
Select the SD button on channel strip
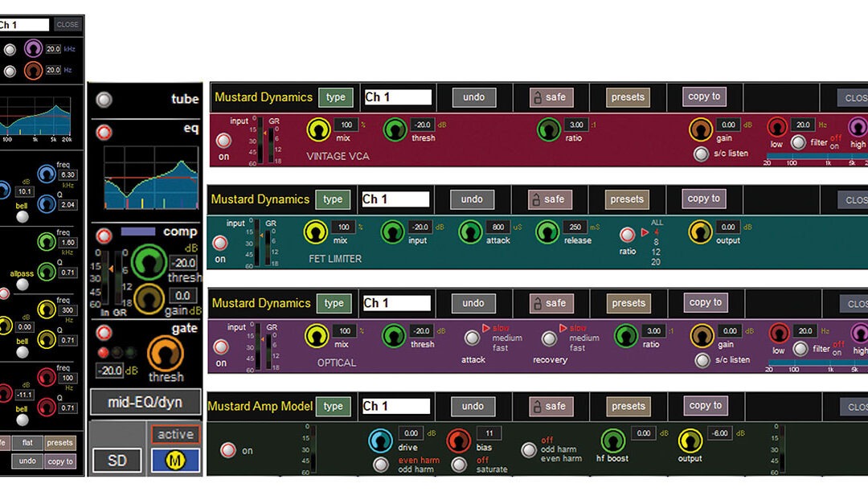point(117,460)
